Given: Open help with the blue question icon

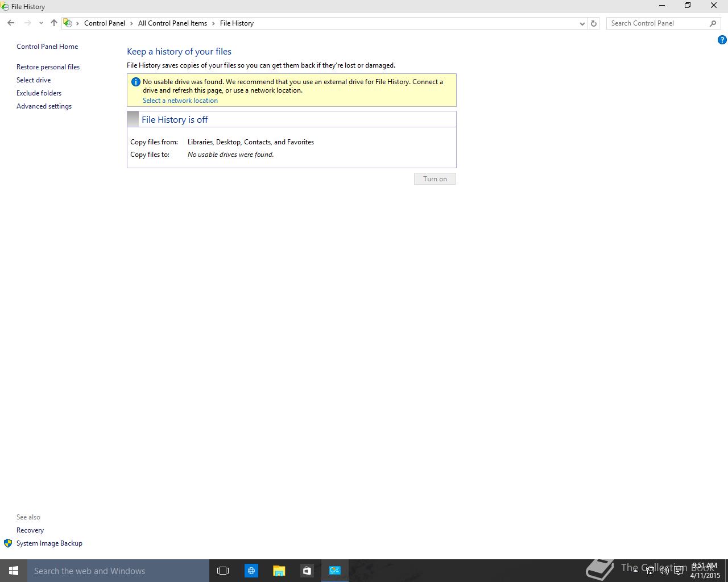Looking at the screenshot, I should pos(722,40).
